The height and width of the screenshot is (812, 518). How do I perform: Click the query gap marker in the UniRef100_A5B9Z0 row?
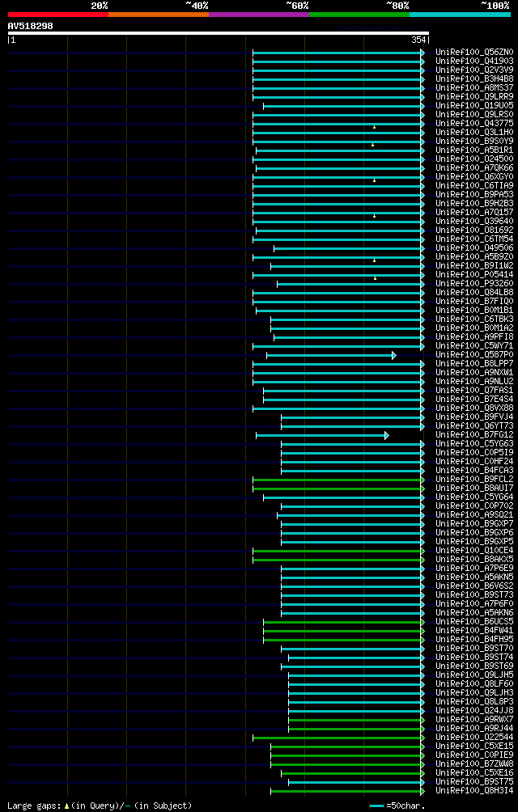pyautogui.click(x=374, y=260)
